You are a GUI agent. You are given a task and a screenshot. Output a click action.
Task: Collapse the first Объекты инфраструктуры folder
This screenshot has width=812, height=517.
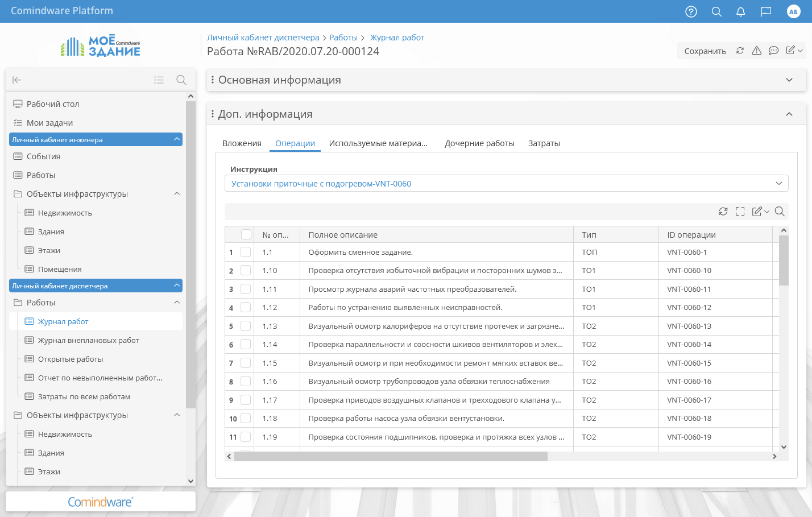(x=177, y=194)
